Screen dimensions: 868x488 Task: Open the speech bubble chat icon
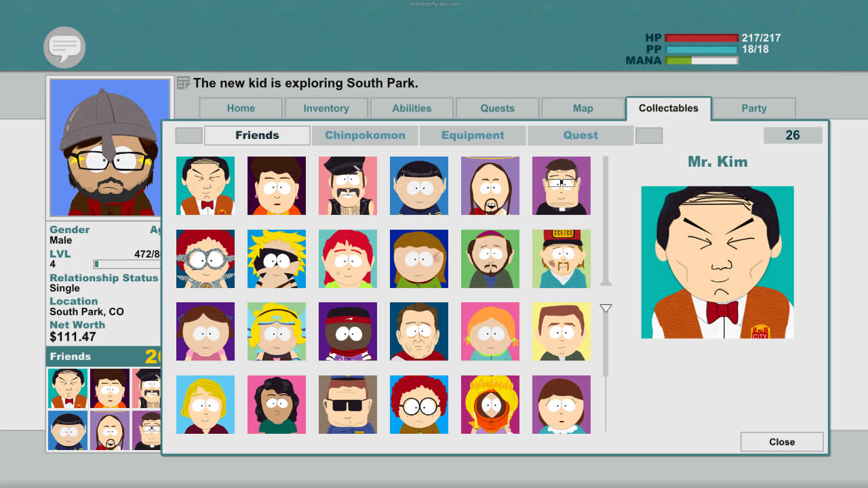pos(64,47)
